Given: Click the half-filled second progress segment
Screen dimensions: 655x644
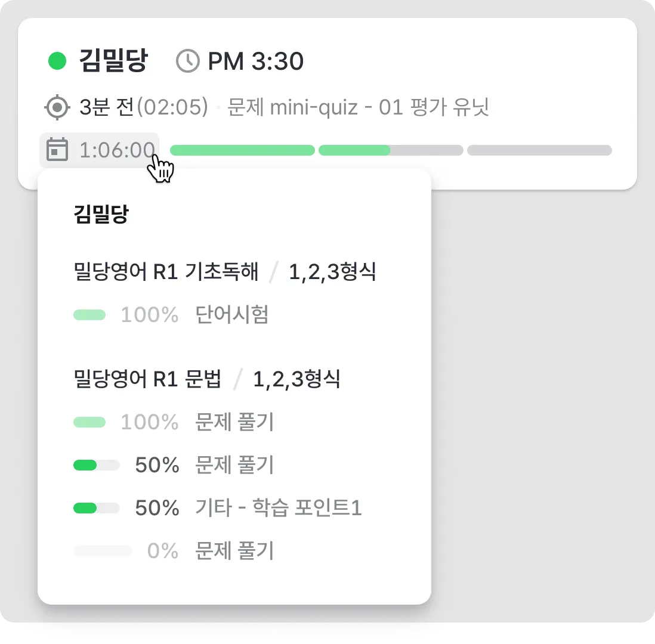Looking at the screenshot, I should 391,150.
